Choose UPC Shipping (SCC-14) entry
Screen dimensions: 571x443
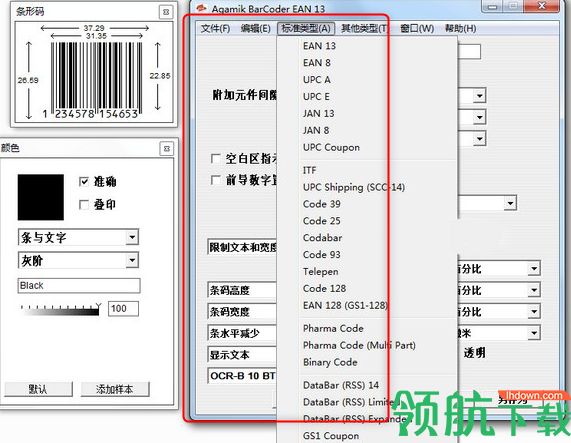(x=354, y=187)
